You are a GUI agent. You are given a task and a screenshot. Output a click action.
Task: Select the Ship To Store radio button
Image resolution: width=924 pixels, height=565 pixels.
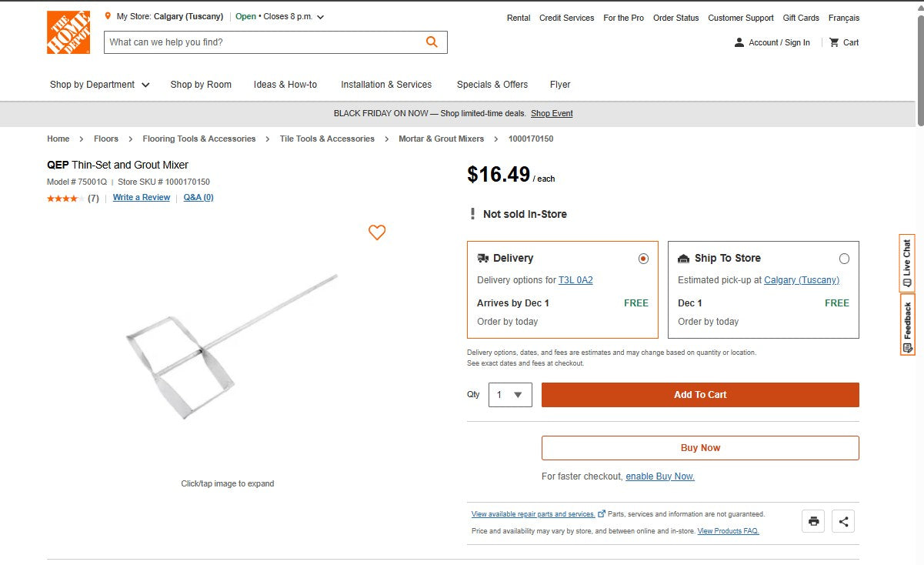(844, 259)
